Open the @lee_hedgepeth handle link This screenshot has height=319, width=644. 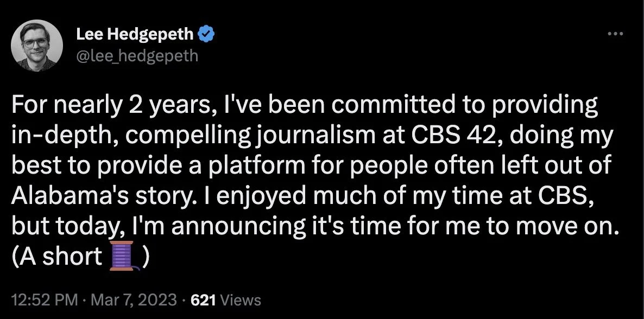[x=138, y=56]
